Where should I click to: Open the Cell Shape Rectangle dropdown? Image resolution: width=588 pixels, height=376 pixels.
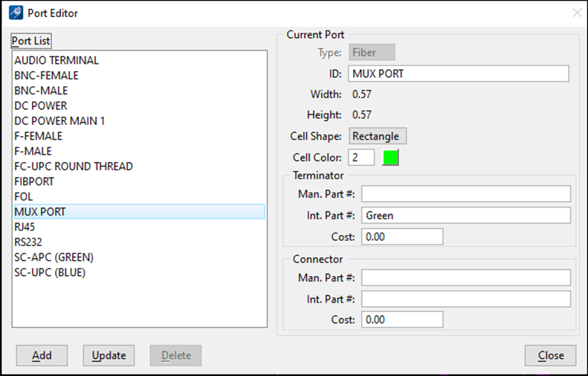tap(378, 136)
